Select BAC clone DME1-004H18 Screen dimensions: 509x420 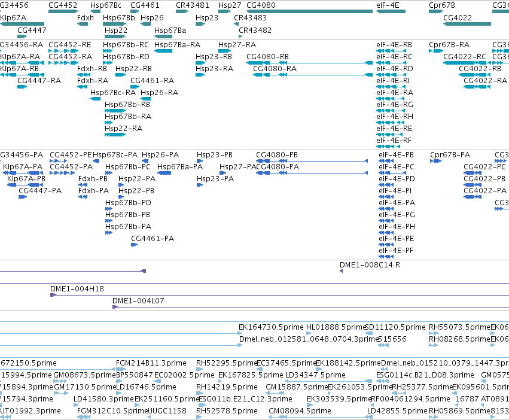77,289
